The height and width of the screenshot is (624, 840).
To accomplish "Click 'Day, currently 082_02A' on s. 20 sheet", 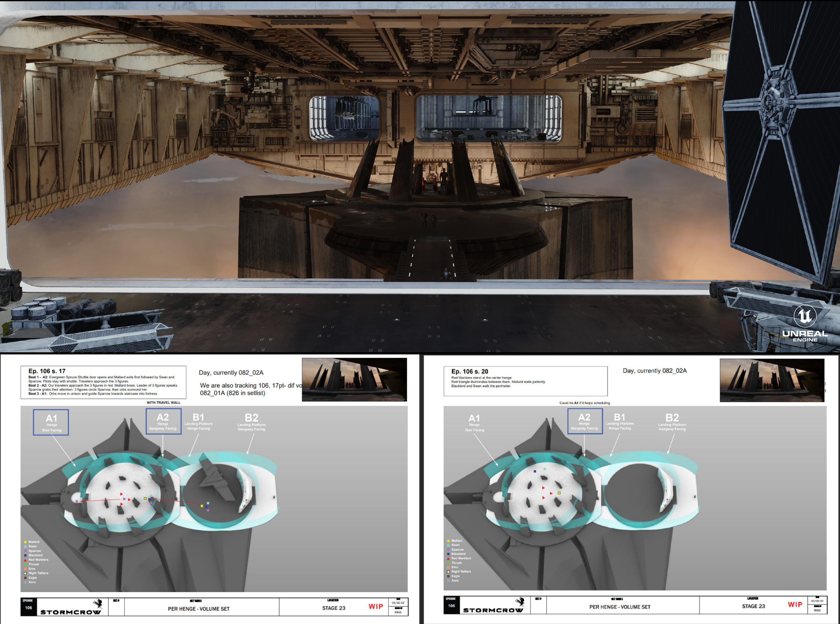I will (655, 371).
